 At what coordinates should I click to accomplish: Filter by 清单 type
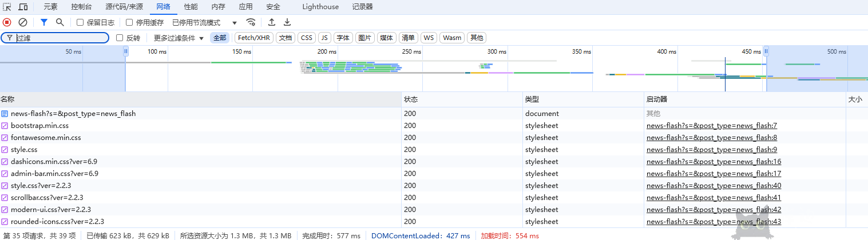click(408, 38)
